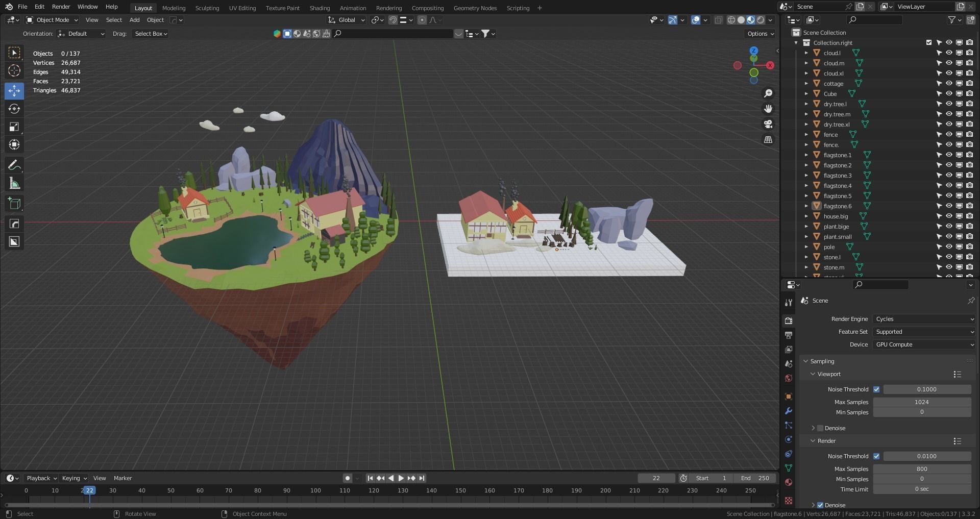Screen dimensions: 980x519
Task: Open Feature Set dropdown
Action: pyautogui.click(x=924, y=332)
